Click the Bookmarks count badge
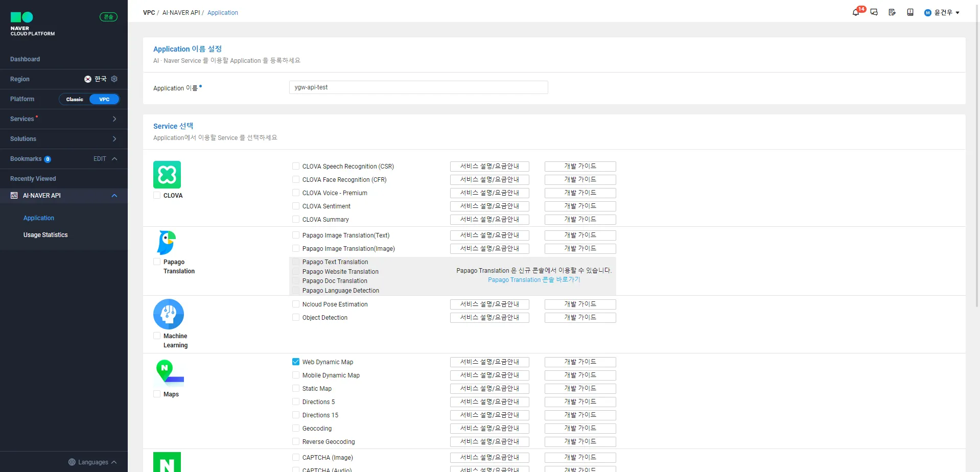Viewport: 980px width, 472px height. click(x=48, y=159)
